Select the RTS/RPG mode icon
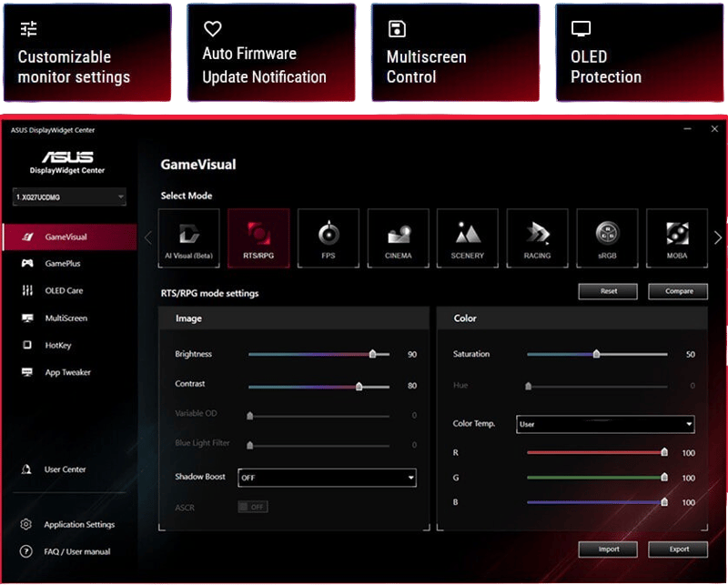This screenshot has height=585, width=728. click(258, 238)
